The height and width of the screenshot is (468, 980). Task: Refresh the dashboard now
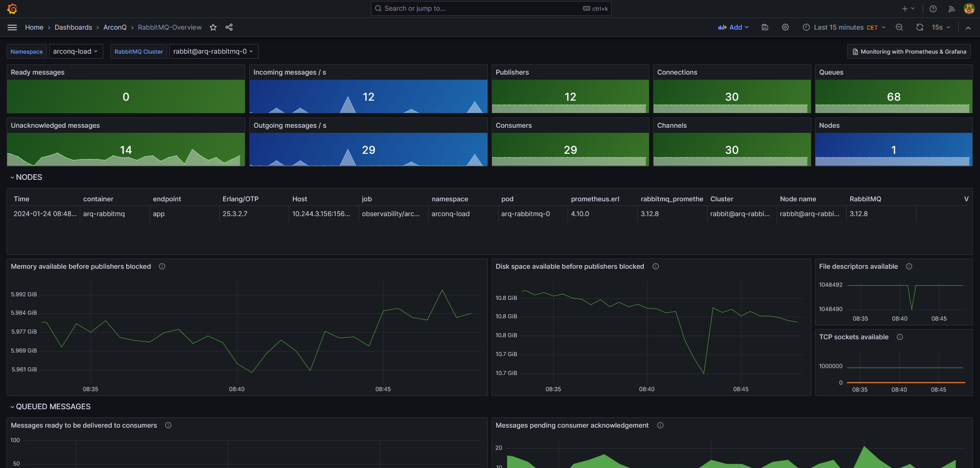point(920,28)
